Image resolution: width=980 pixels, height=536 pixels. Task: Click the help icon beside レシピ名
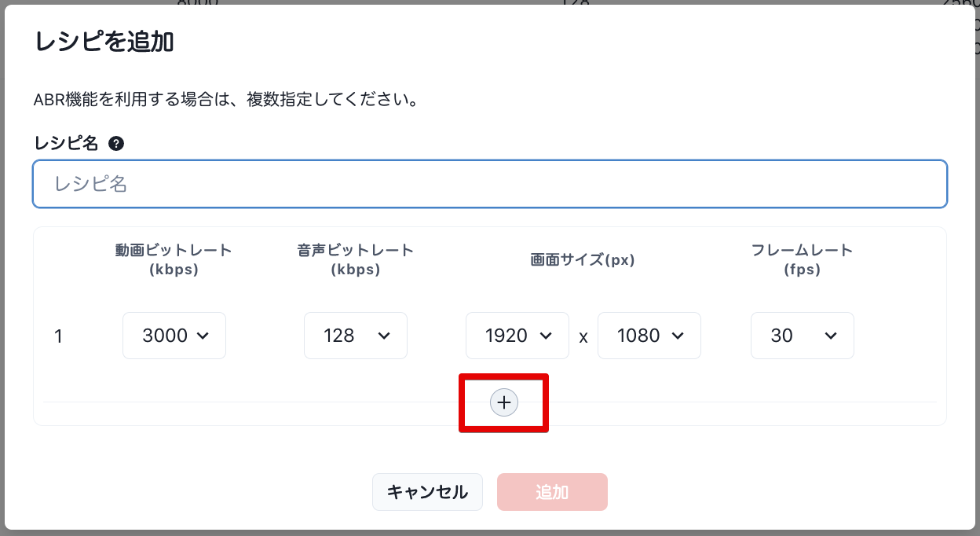(116, 143)
